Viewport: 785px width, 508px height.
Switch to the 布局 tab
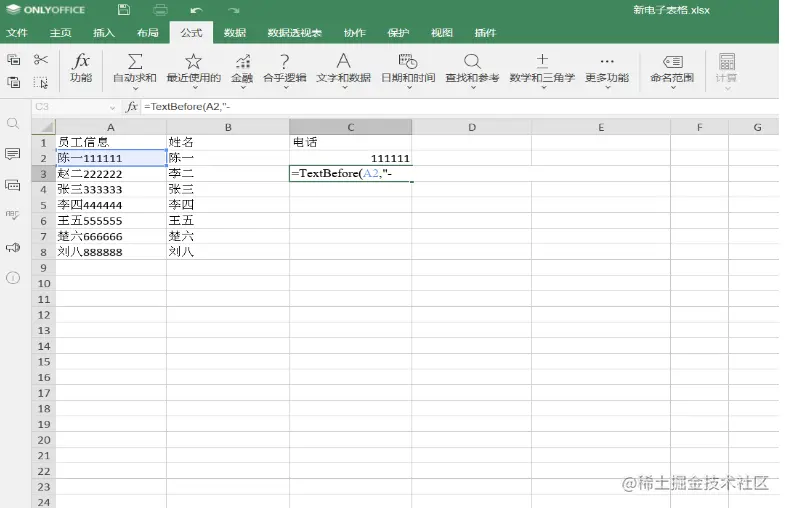(148, 33)
